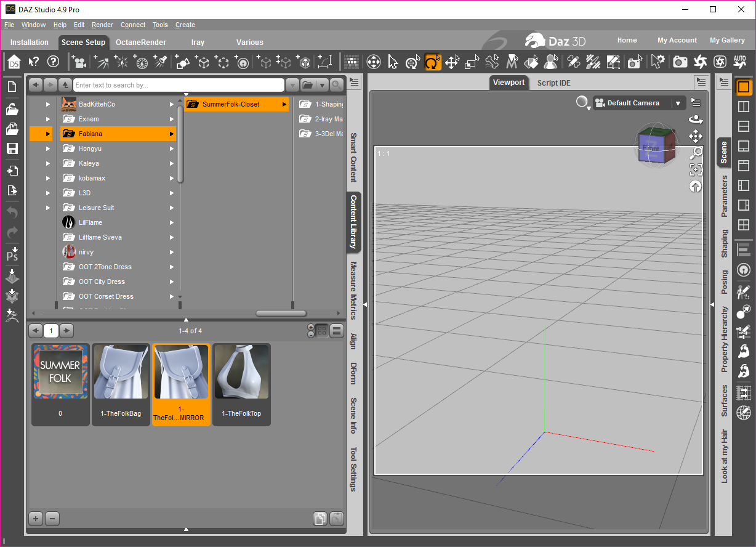756x547 pixels.
Task: Click the plus button below content list
Action: coord(36,519)
